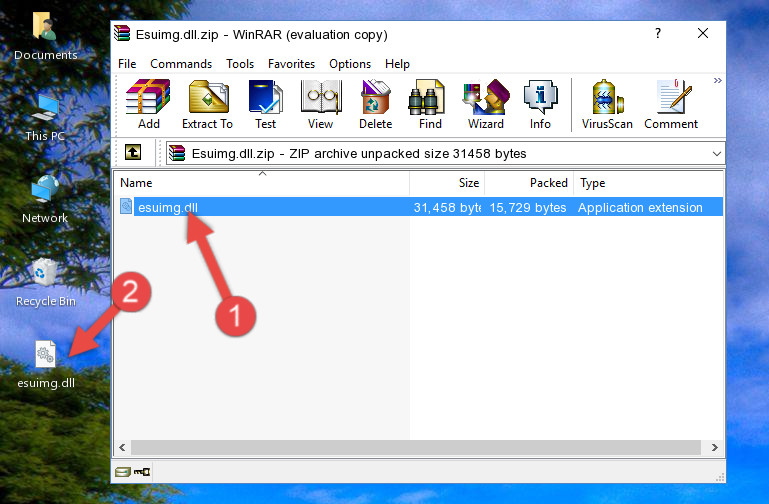Click the archive icon in address bar
The height and width of the screenshot is (504, 769).
tap(177, 153)
